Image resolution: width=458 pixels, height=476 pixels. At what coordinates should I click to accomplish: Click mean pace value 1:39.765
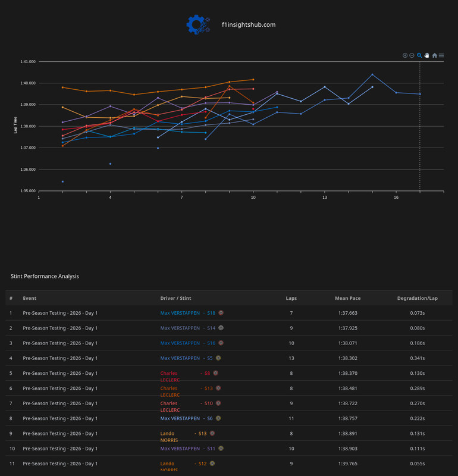pos(348,464)
